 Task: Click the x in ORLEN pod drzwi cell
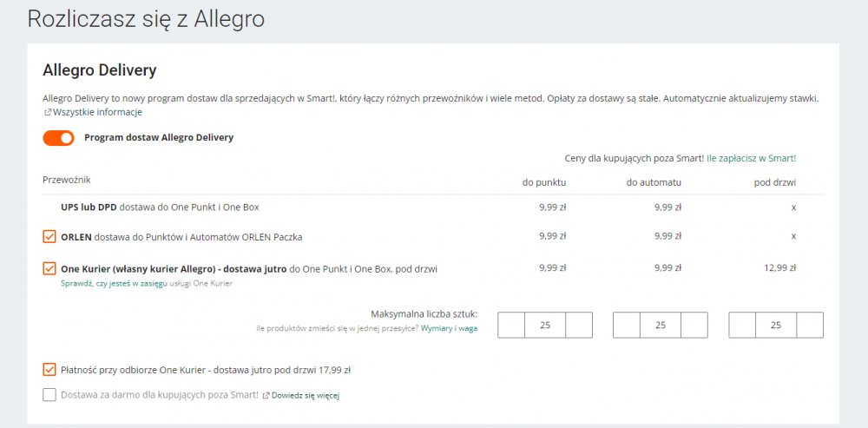coord(793,236)
